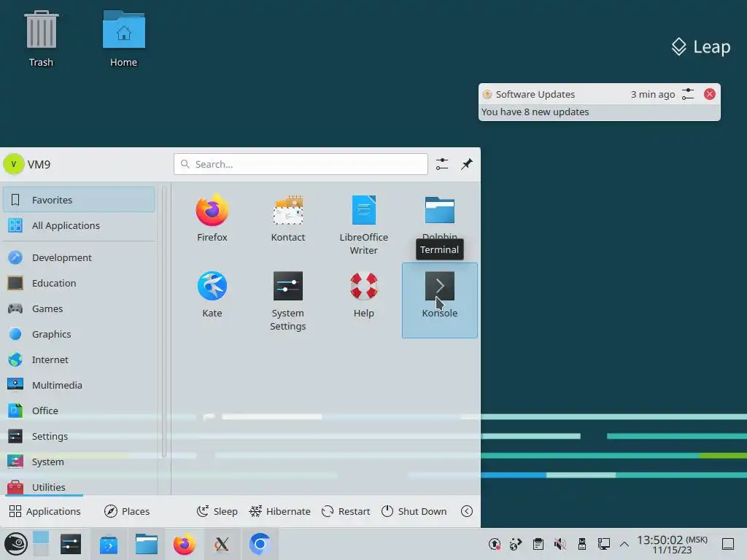The height and width of the screenshot is (560, 747).
Task: Click in the application Search field
Action: [x=301, y=164]
